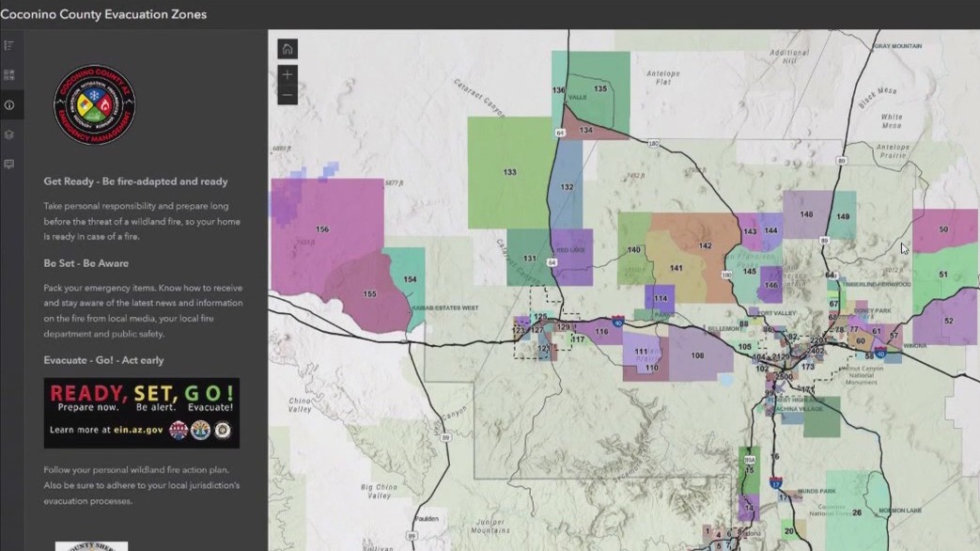This screenshot has width=980, height=551.
Task: Open the Comments panel icon
Action: [x=9, y=165]
